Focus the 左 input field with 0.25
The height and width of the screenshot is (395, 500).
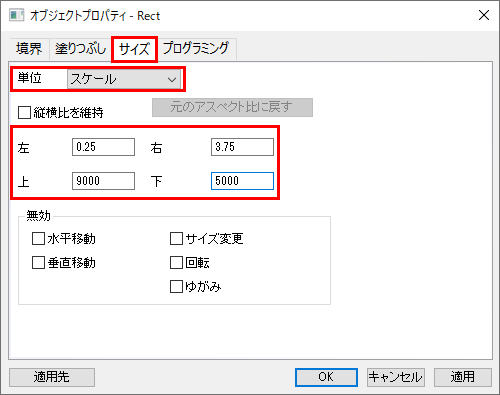point(103,147)
